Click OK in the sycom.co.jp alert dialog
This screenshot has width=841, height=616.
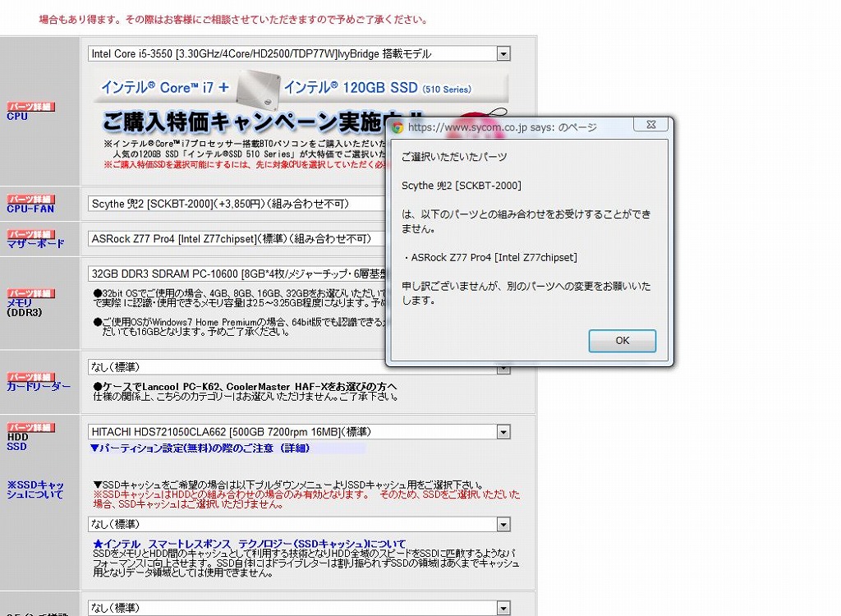pyautogui.click(x=623, y=341)
